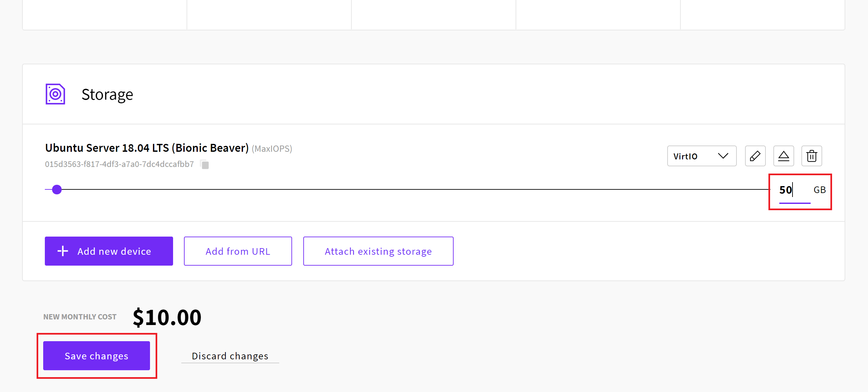Click the NEW MONTHLY COST label

pyautogui.click(x=80, y=317)
